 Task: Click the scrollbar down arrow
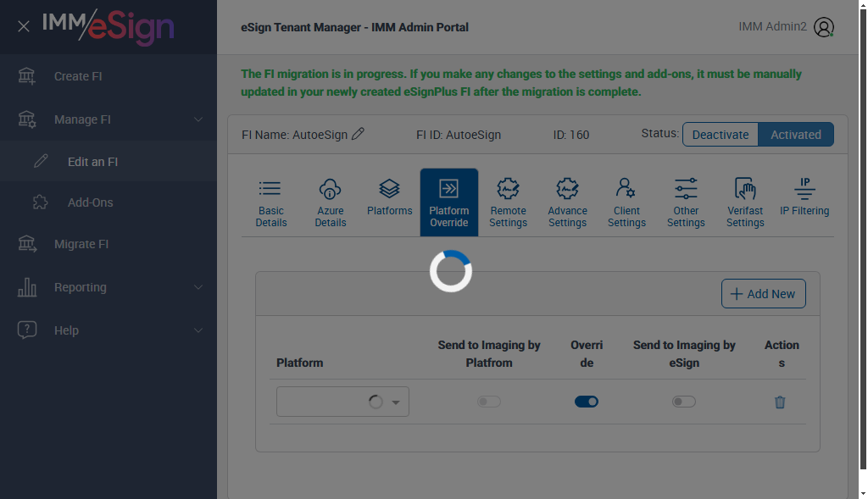tap(862, 493)
